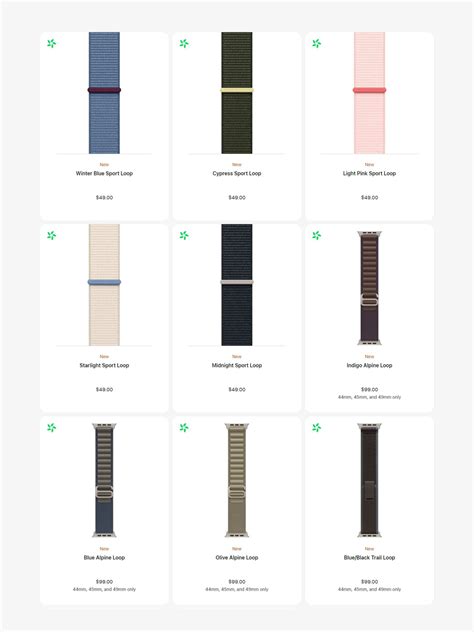Click the green pinwheel icon on Indigo Alpine card
This screenshot has width=474, height=632.
tap(317, 235)
